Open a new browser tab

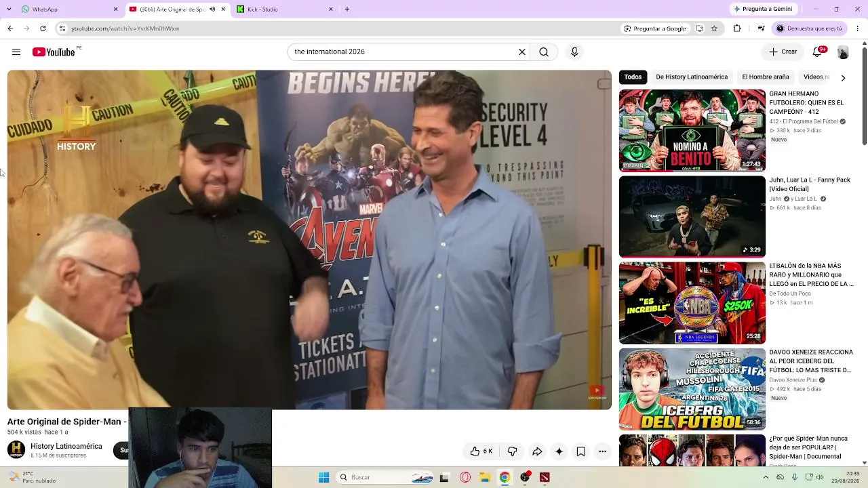point(347,9)
